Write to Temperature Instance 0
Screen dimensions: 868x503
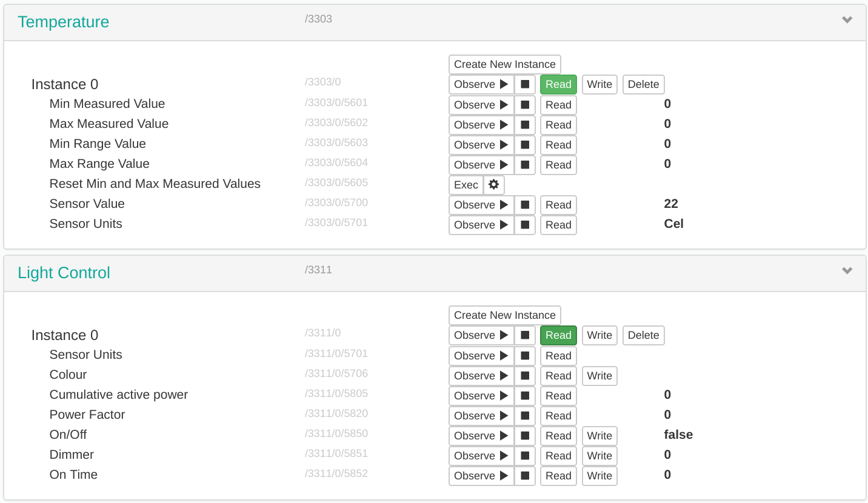[x=599, y=84]
